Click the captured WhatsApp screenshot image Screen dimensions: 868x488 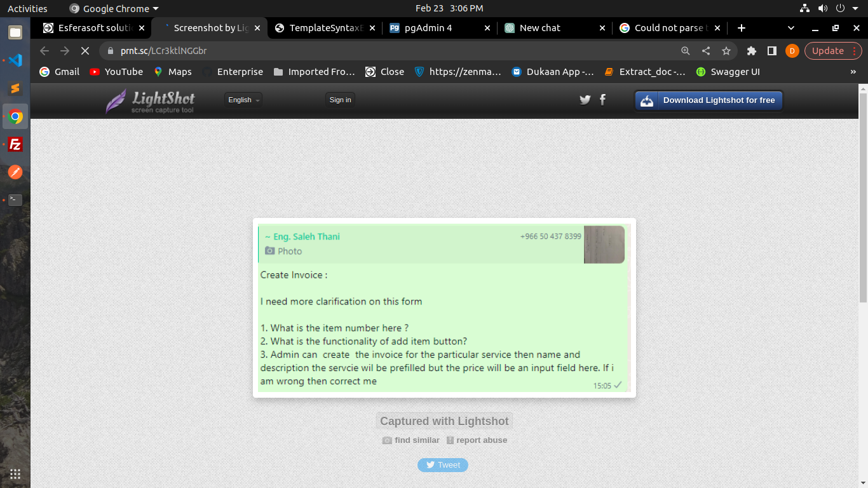click(x=444, y=308)
